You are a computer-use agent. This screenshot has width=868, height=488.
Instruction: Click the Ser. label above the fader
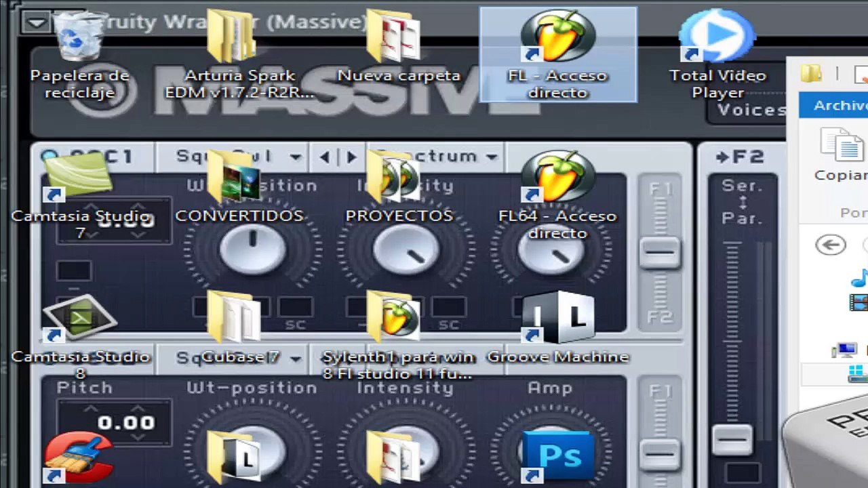[743, 185]
